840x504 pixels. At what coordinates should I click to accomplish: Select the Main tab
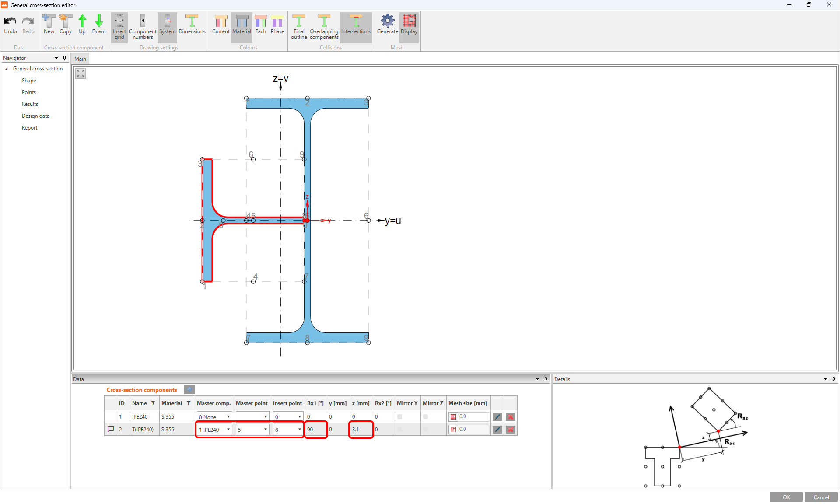coord(80,59)
